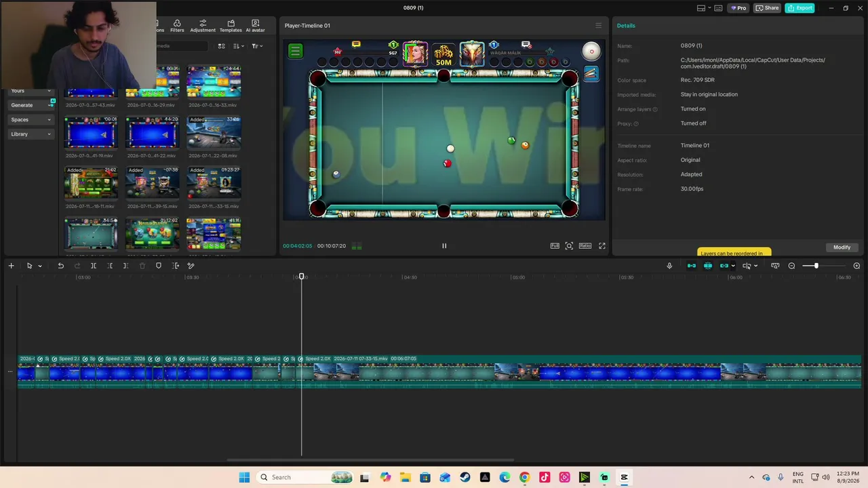Click the taskbar Search box
This screenshot has height=488, width=868.
(305, 477)
